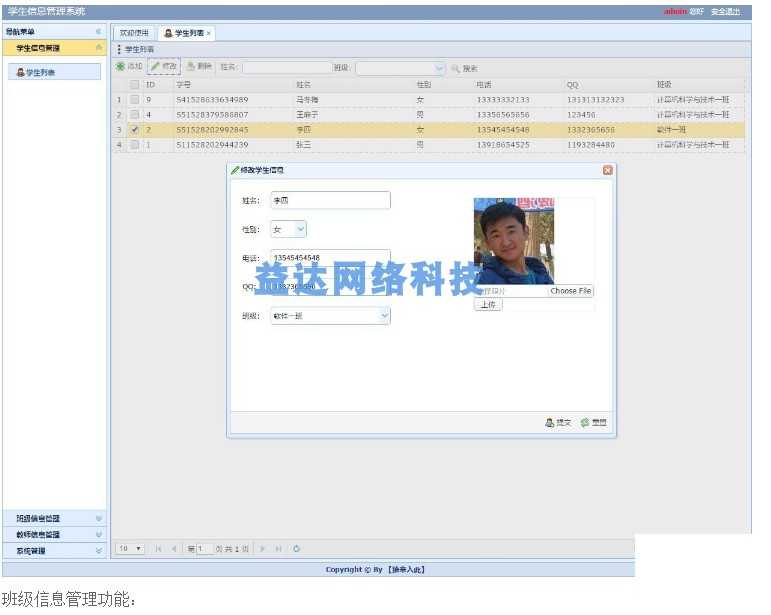Click the Reset button in dialog
771x615 pixels.
[593, 422]
